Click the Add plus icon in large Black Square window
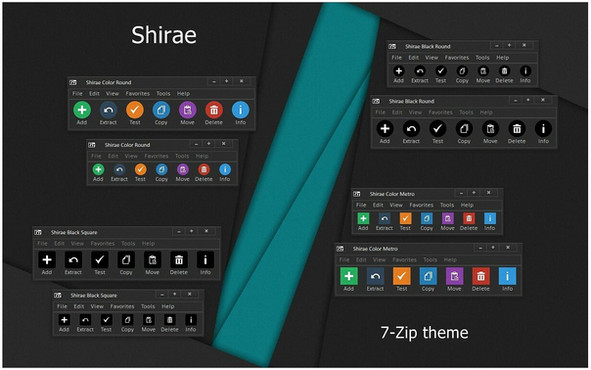591x370 pixels. (47, 260)
